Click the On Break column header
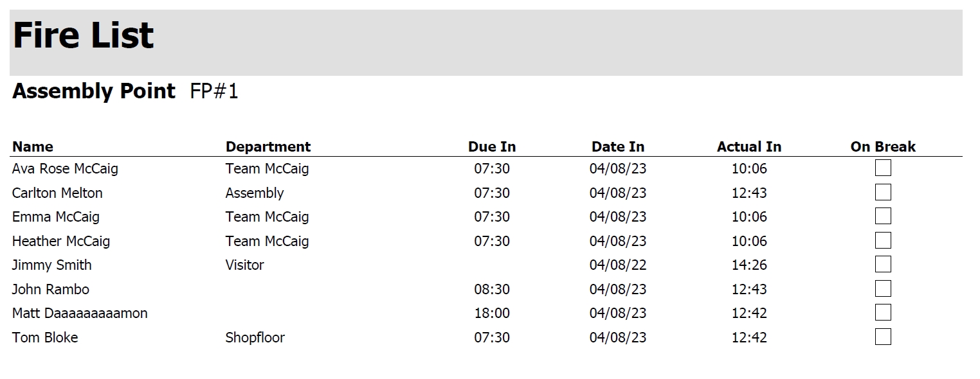Screen dimensions: 980x379 [883, 146]
